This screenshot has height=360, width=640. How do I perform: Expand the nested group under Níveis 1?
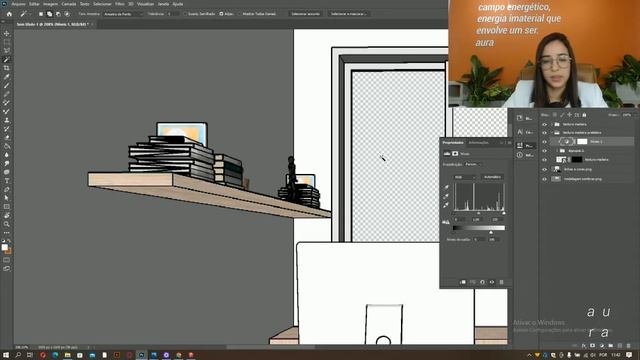coord(557,151)
